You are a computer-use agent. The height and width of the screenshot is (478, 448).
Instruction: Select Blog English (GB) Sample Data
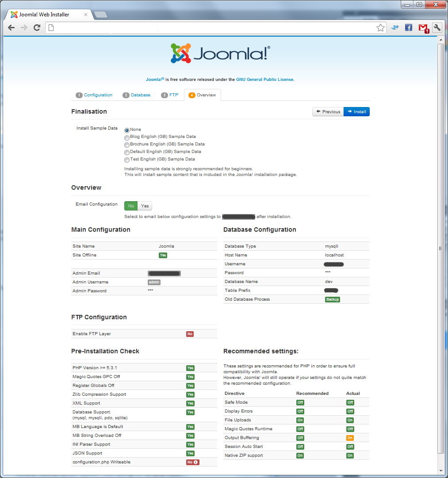[x=127, y=138]
